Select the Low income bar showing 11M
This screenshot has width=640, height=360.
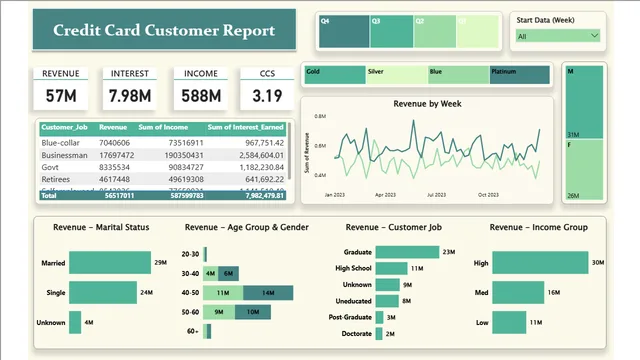(509, 322)
